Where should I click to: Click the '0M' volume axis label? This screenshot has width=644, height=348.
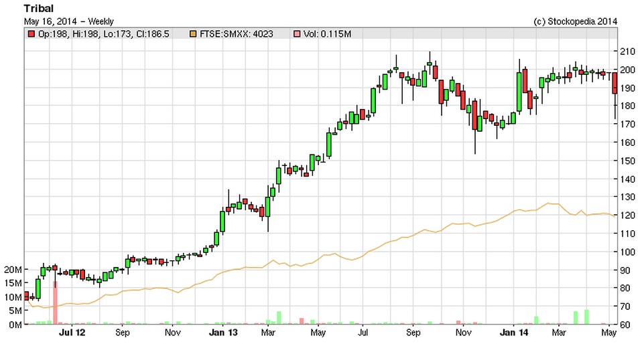pos(15,325)
